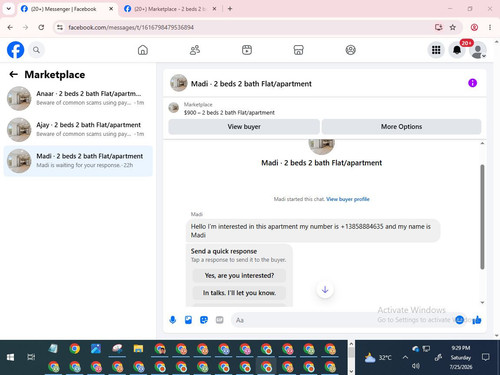The height and width of the screenshot is (375, 500).
Task: Open the Chrome profile icon
Action: (x=474, y=27)
